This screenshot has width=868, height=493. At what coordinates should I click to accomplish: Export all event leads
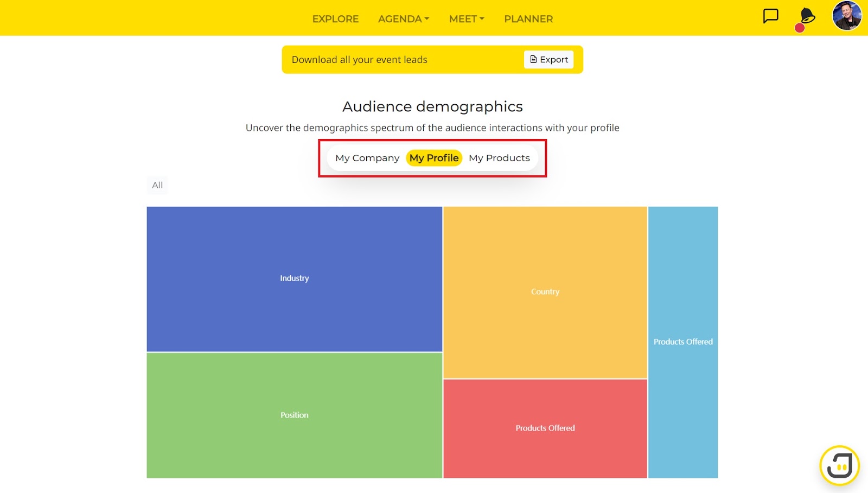(548, 60)
